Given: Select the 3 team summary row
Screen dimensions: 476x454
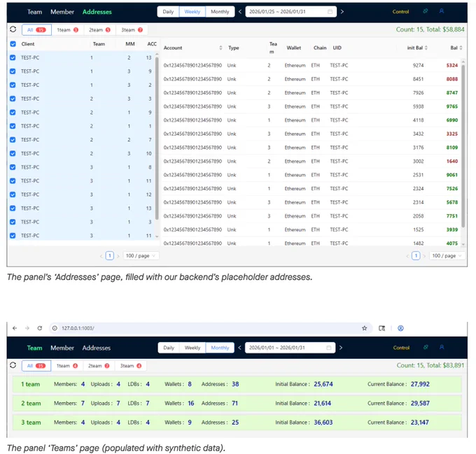Looking at the screenshot, I should pos(237,423).
